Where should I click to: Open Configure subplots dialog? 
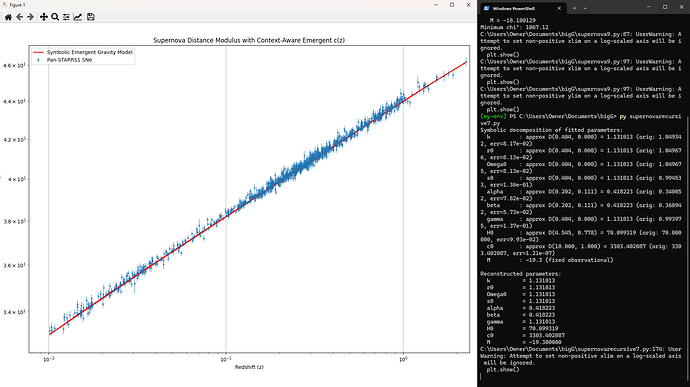66,17
